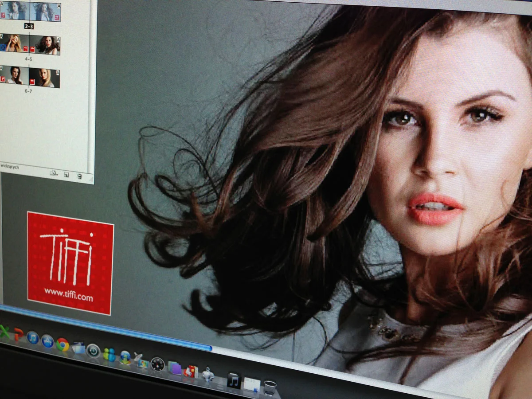Launch iTunes from the Dock
This screenshot has height=399, width=532.
tap(33, 338)
